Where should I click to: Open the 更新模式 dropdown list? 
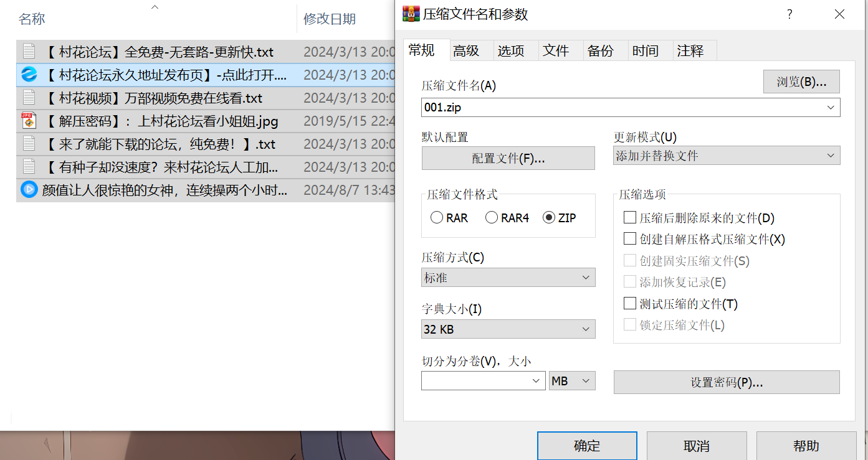(x=726, y=156)
